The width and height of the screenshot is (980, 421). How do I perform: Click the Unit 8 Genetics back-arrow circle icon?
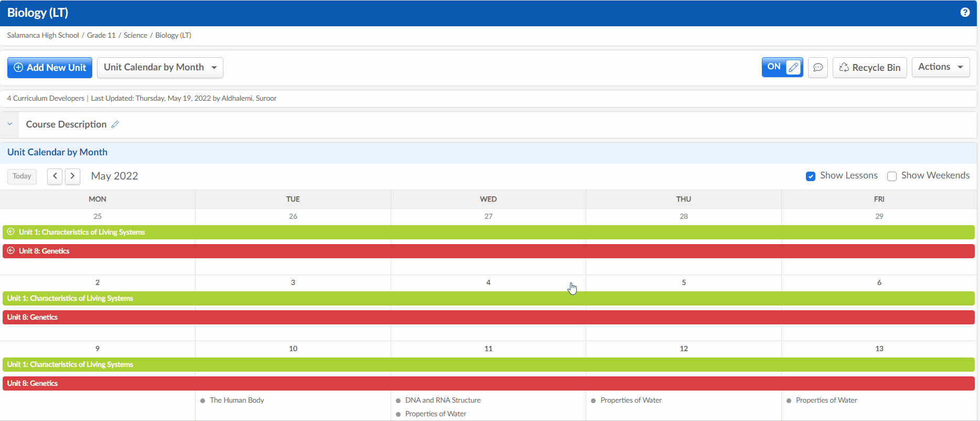pos(11,251)
